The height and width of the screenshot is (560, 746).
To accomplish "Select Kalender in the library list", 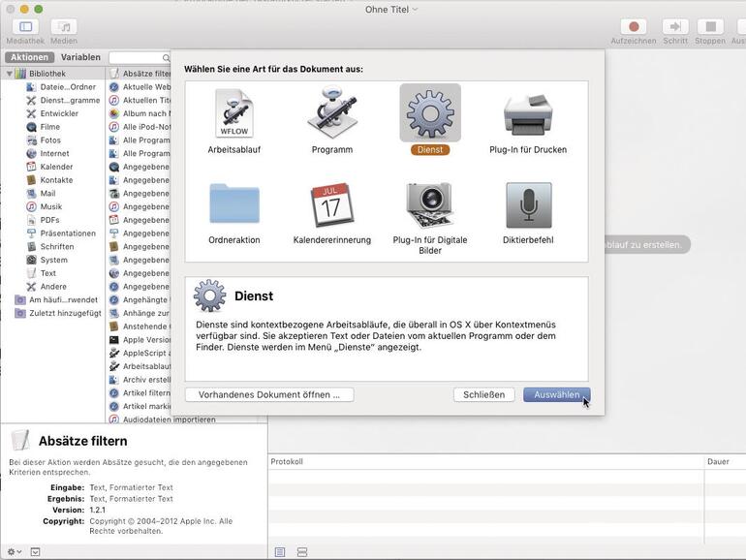I will (x=56, y=167).
